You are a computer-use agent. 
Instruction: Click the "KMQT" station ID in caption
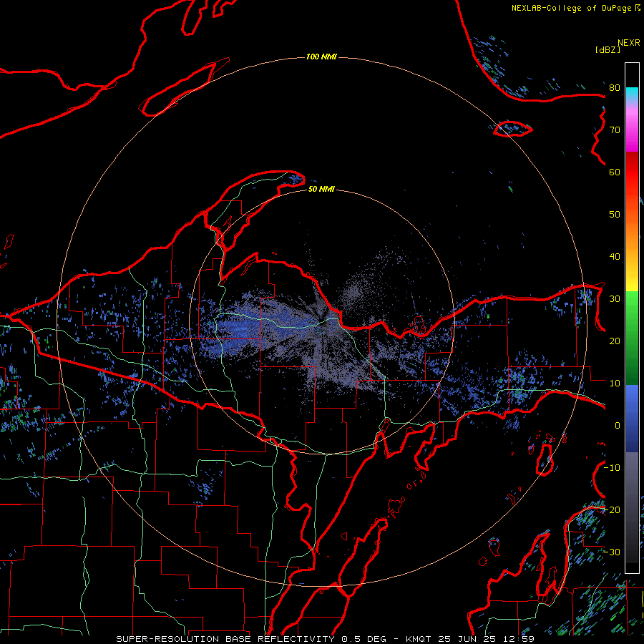[418, 639]
